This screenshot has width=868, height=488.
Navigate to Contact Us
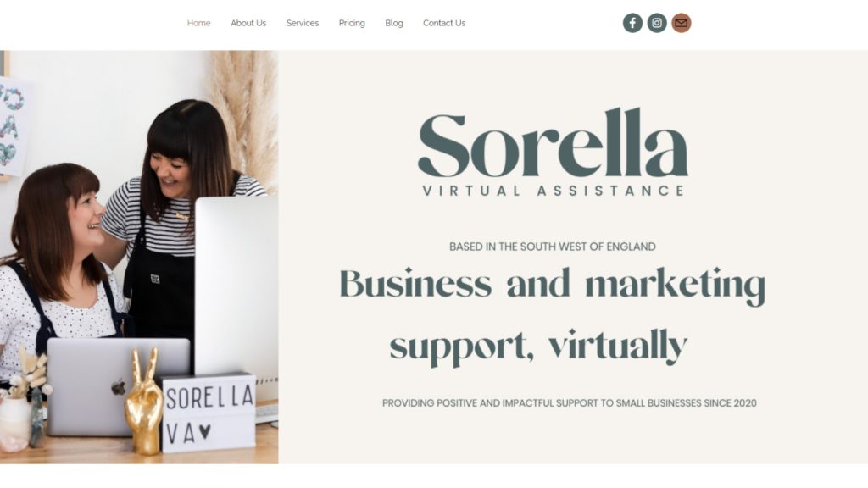pyautogui.click(x=444, y=23)
